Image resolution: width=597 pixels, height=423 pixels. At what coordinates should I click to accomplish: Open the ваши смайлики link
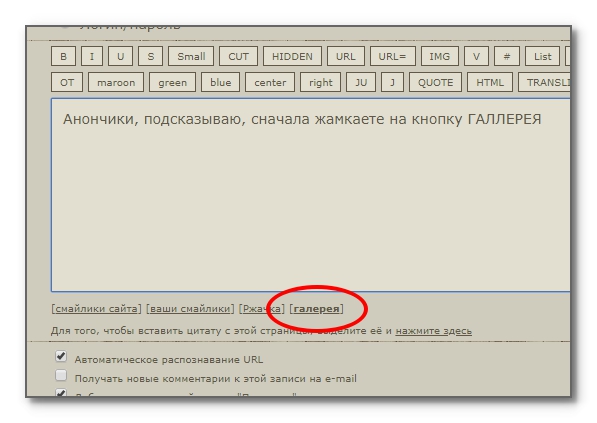[x=190, y=308]
